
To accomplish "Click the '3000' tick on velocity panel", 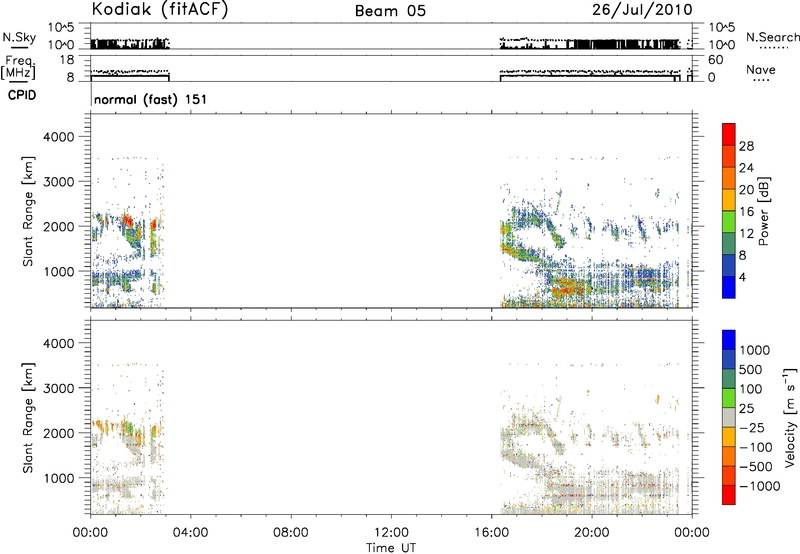I will coord(58,388).
